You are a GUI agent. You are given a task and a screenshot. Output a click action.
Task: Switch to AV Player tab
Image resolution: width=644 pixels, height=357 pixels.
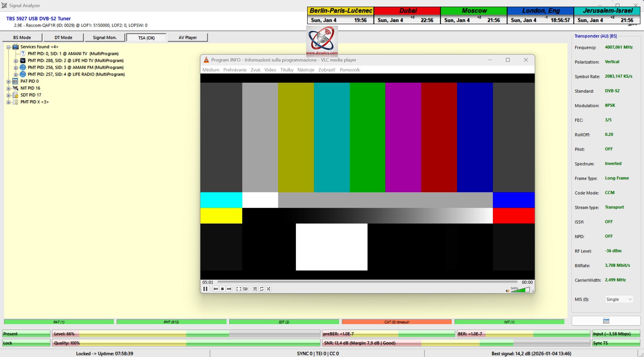pos(188,38)
